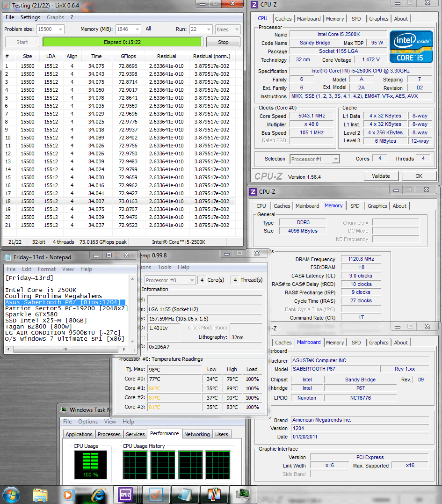The image size is (442, 504).
Task: Click the BIOS Version 1204 field in CPU-Z
Action: tap(360, 428)
